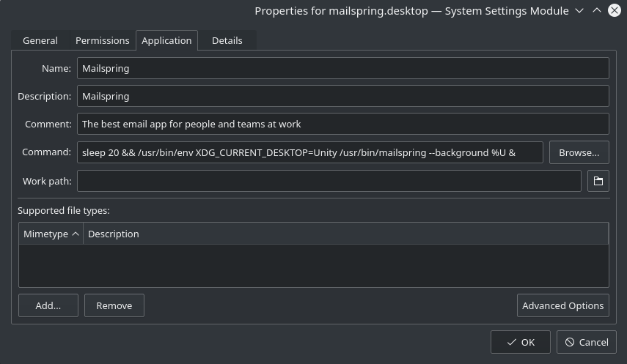Browse for a command executable
The image size is (627, 364).
[x=579, y=152]
